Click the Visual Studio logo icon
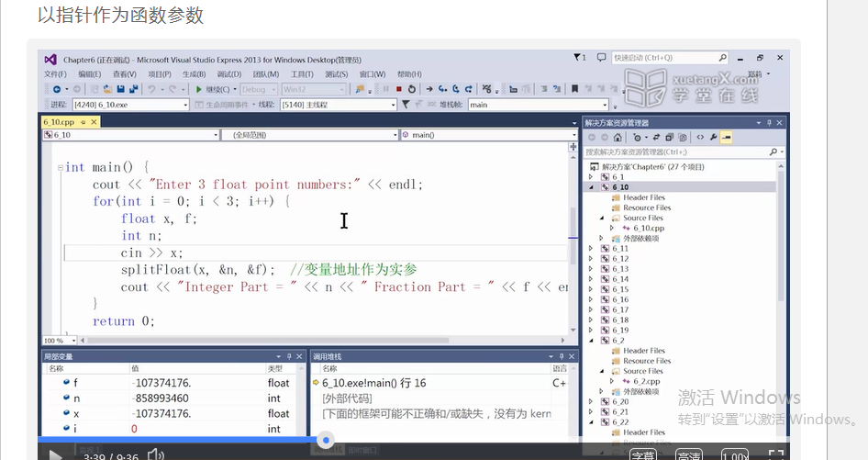 tap(50, 60)
